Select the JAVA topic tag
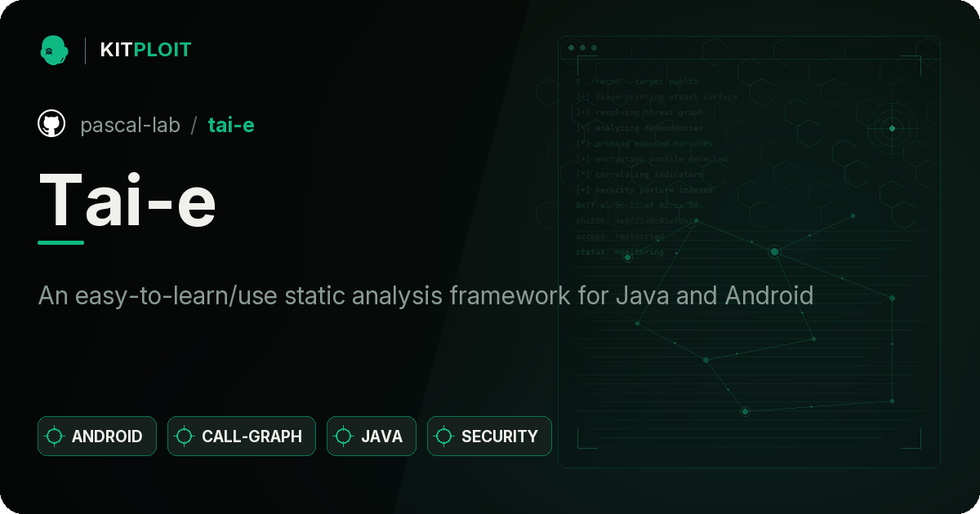Screen dimensions: 980x514 pos(372,436)
